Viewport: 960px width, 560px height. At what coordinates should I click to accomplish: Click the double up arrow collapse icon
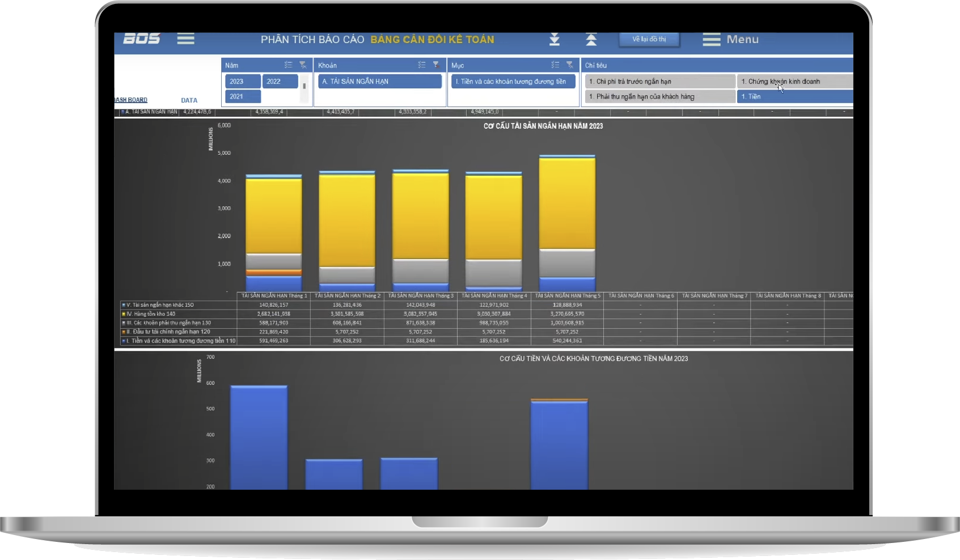point(591,39)
